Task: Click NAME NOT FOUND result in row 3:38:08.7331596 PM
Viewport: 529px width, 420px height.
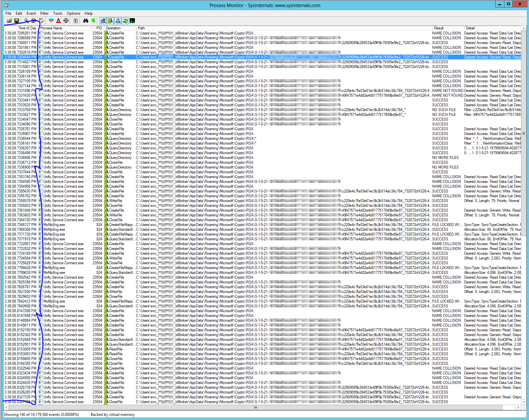Action: coord(448,91)
